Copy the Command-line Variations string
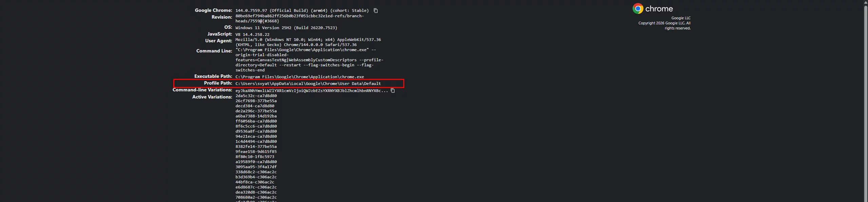This screenshot has height=202, width=868. (392, 91)
